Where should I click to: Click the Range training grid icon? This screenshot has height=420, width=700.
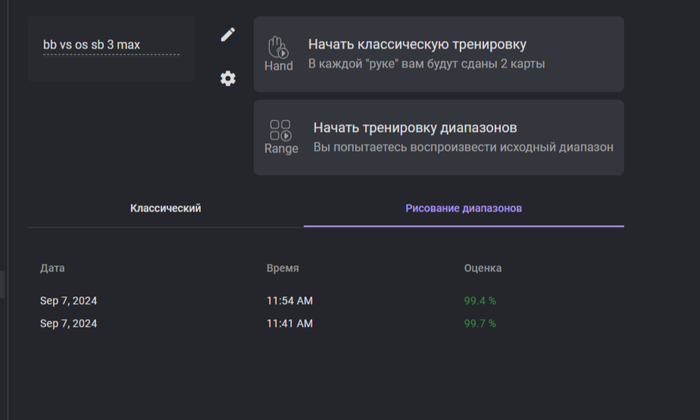[281, 137]
